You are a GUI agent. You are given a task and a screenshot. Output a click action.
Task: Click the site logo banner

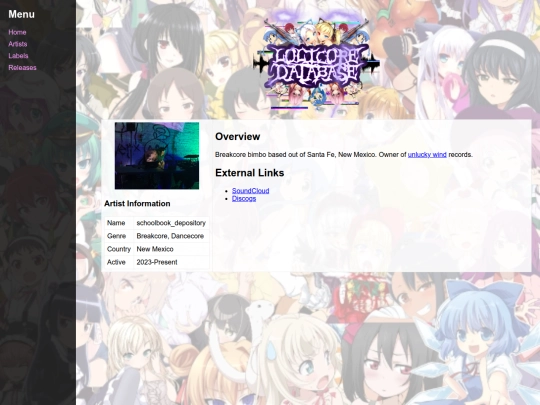pos(316,62)
